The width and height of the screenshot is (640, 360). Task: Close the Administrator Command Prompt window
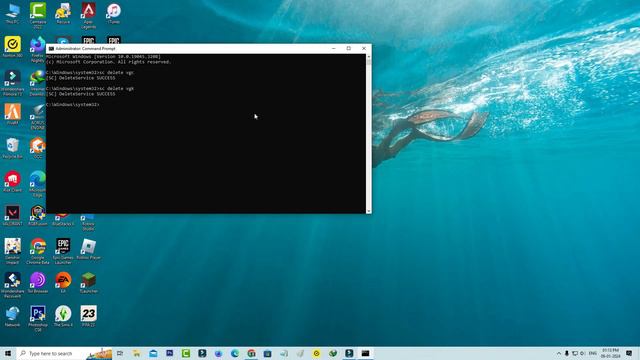tap(364, 49)
